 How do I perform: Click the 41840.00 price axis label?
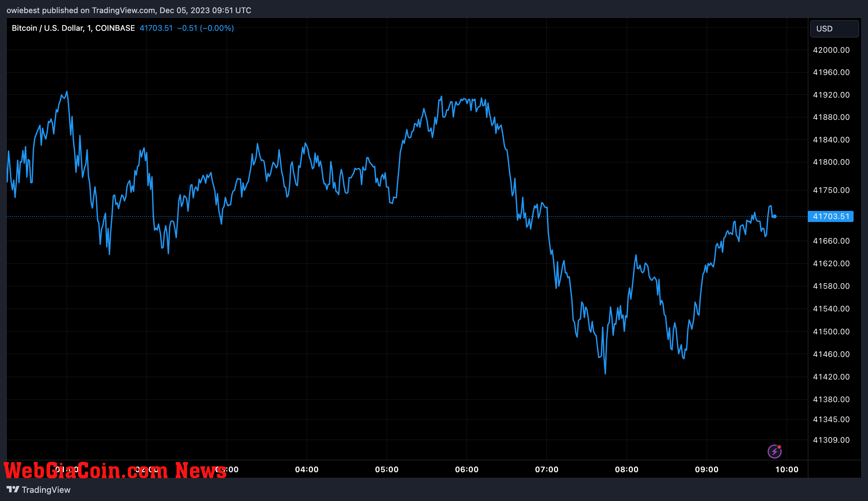pyautogui.click(x=831, y=140)
